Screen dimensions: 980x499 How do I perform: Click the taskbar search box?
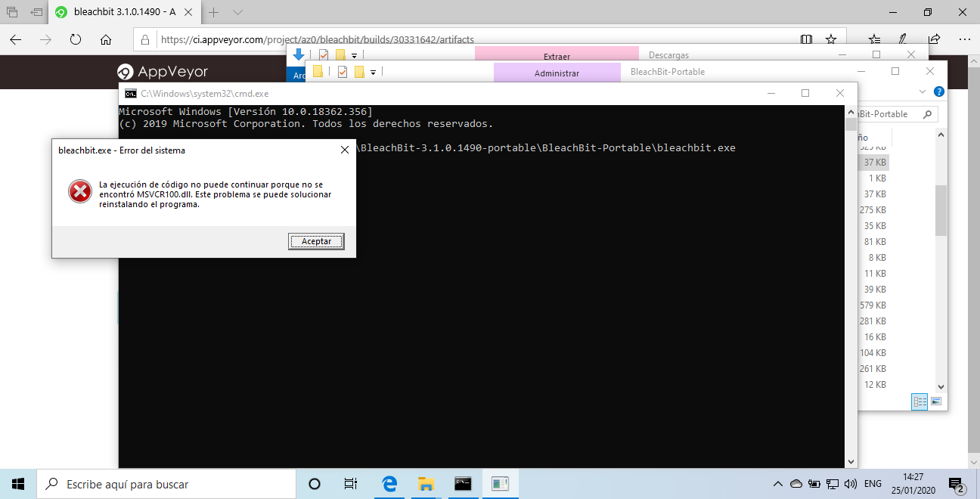click(166, 484)
